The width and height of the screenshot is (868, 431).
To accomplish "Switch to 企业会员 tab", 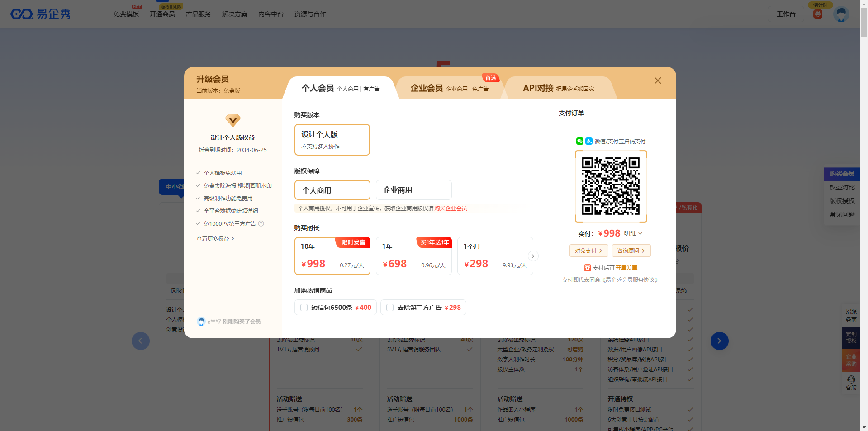I will point(449,88).
